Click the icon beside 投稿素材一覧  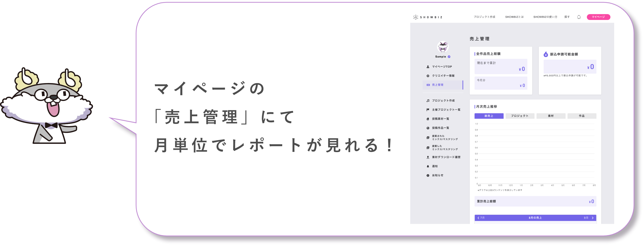(428, 119)
